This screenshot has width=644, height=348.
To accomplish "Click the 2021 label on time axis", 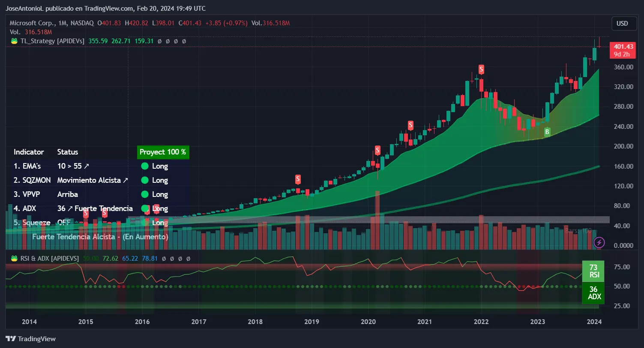I will [425, 321].
